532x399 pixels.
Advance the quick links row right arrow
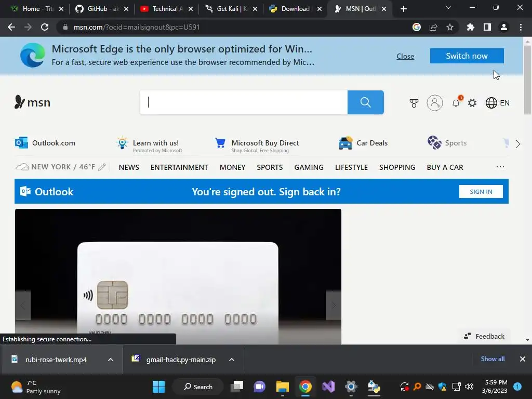point(518,144)
